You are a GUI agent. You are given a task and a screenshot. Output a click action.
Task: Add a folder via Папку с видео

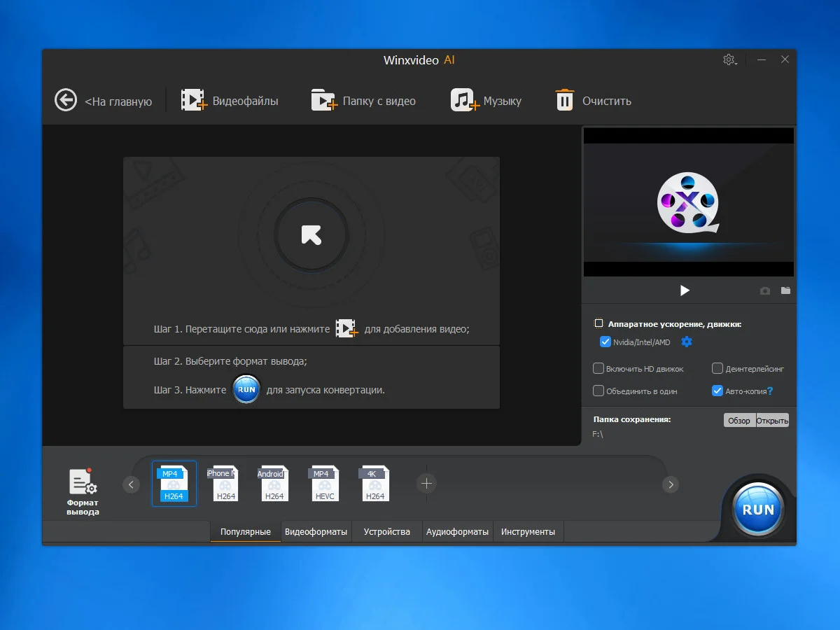click(324, 101)
